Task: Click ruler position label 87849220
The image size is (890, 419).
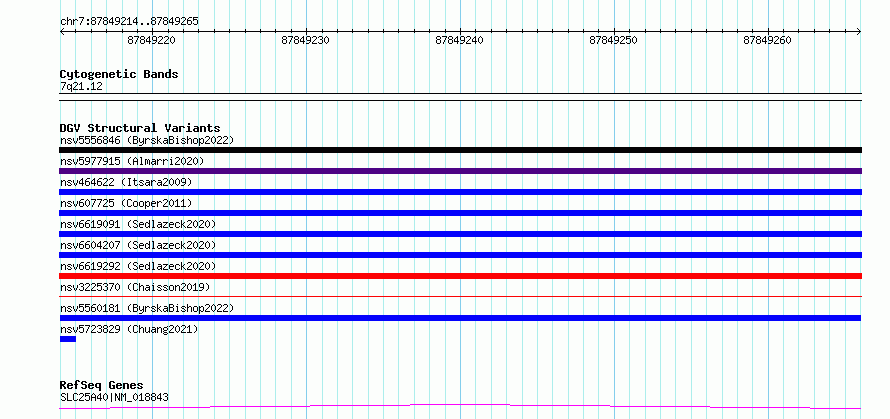Action: (152, 40)
